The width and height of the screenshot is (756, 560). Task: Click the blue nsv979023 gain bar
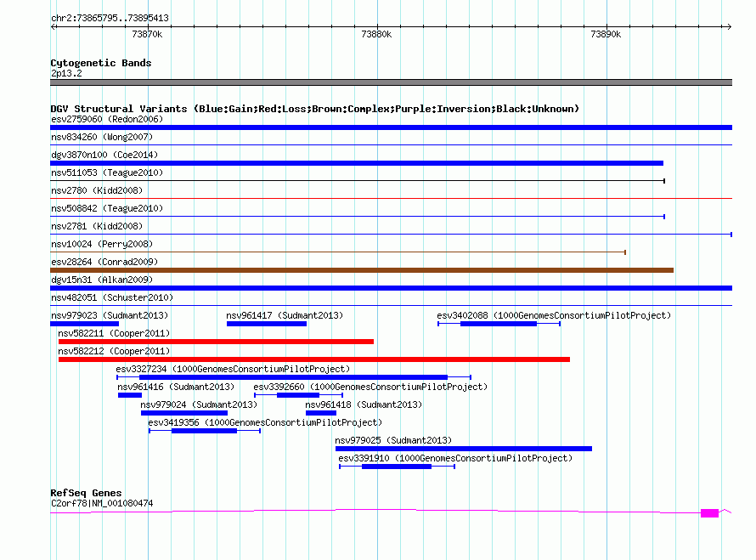[x=84, y=324]
